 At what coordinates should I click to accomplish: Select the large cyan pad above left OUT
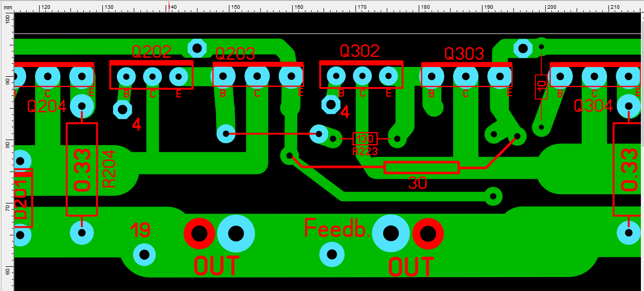point(236,234)
